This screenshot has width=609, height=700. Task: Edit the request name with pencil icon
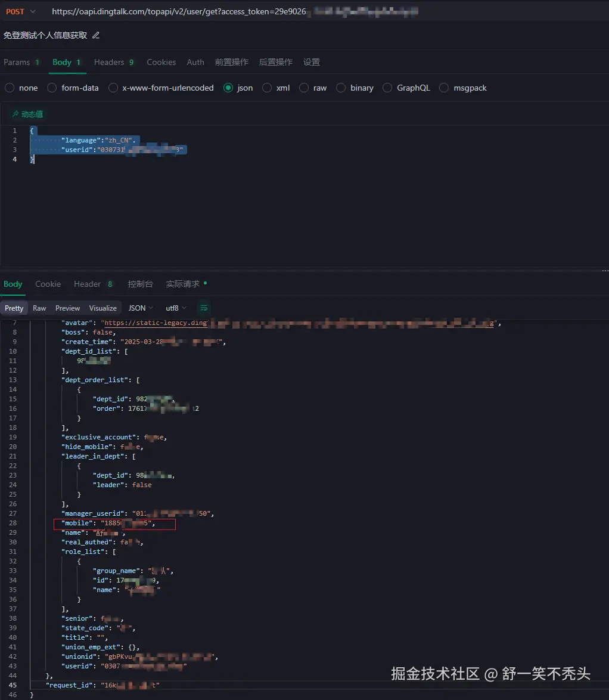(x=96, y=35)
